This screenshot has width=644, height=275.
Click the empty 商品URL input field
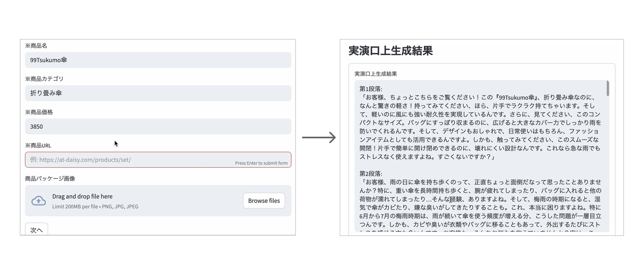click(158, 160)
